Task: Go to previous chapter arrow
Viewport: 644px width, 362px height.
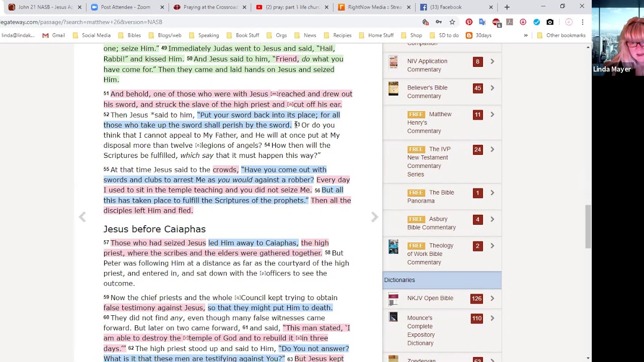Action: [x=82, y=217]
